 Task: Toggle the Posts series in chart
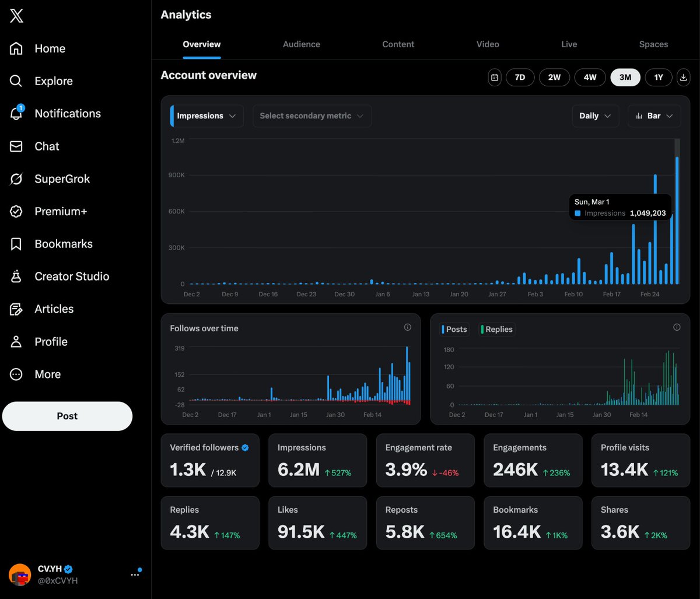tap(455, 330)
